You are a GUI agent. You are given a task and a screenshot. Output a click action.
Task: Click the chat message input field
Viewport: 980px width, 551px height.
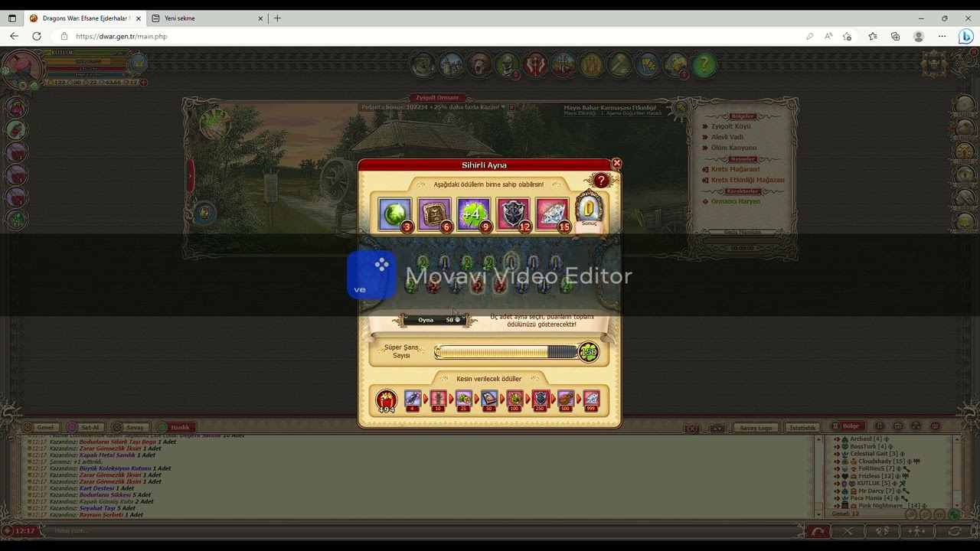point(421,531)
